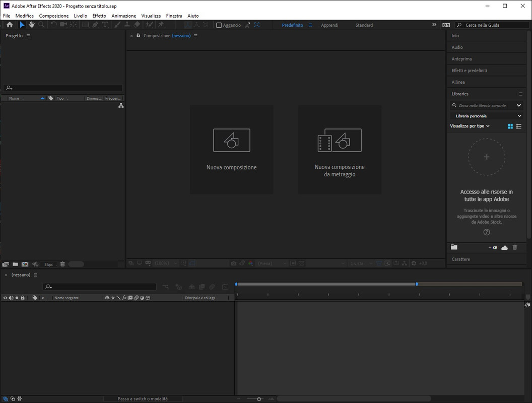This screenshot has width=532, height=403.
Task: Open folder icon in Libraries panel footer
Action: (454, 247)
